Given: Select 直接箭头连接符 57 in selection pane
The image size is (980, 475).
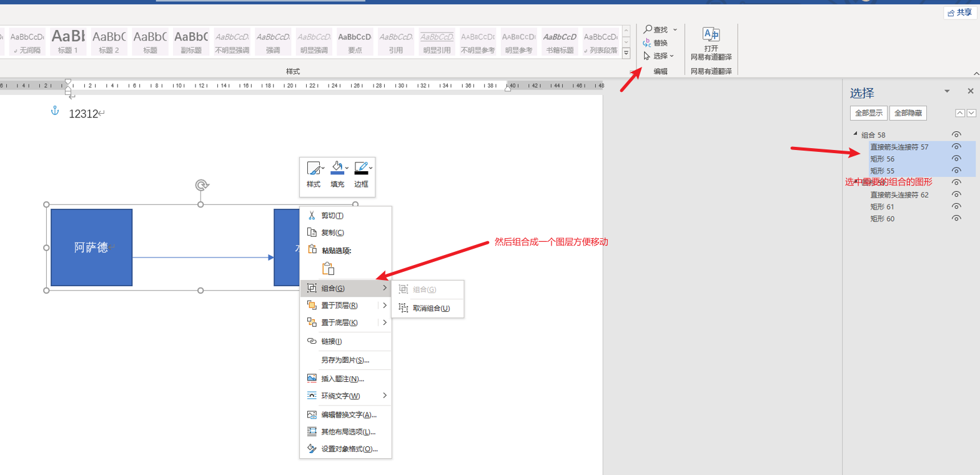Looking at the screenshot, I should click(x=899, y=147).
